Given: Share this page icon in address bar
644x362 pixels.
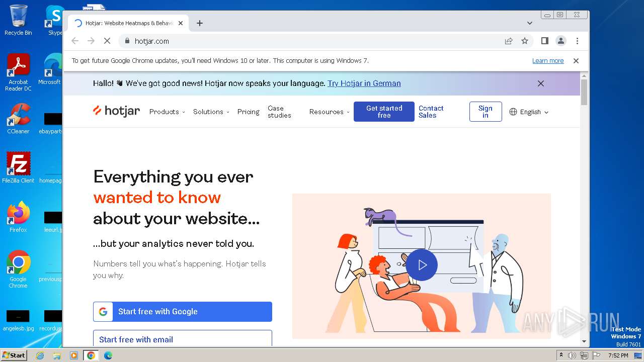Looking at the screenshot, I should pos(509,41).
